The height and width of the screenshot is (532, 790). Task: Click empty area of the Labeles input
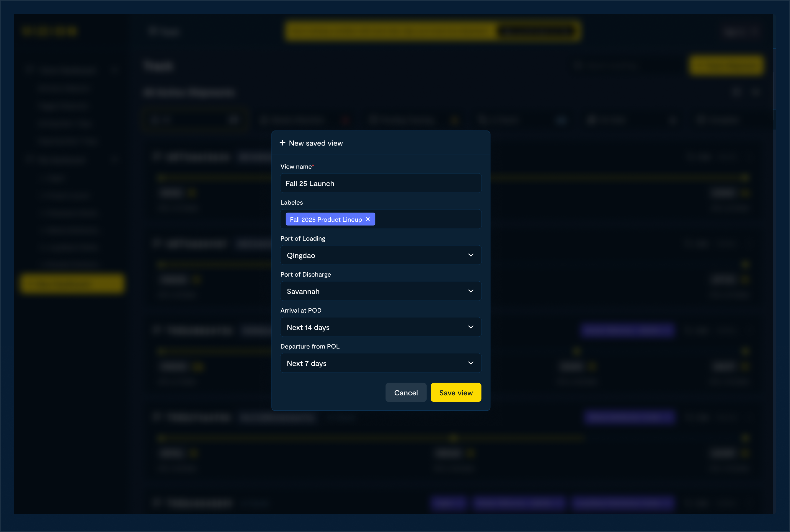click(427, 219)
